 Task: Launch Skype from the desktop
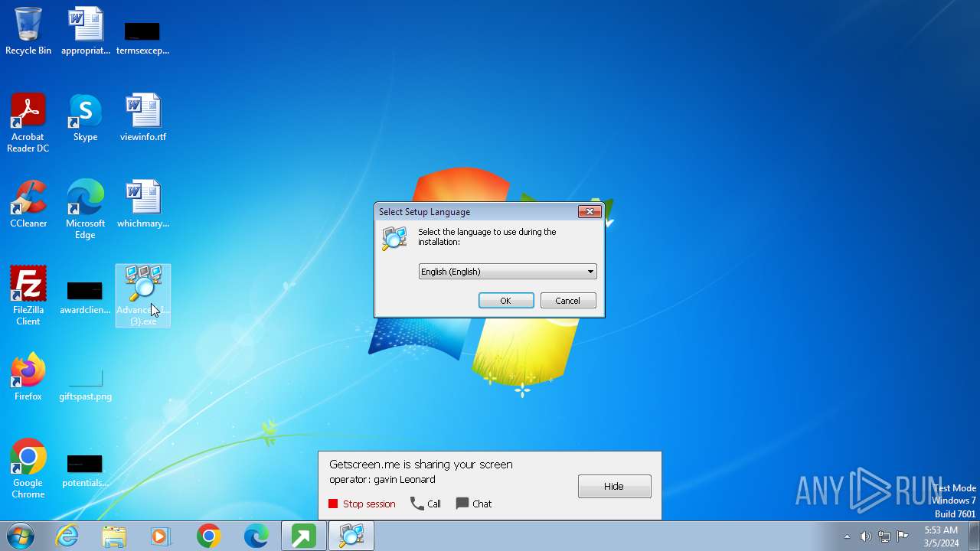click(86, 117)
